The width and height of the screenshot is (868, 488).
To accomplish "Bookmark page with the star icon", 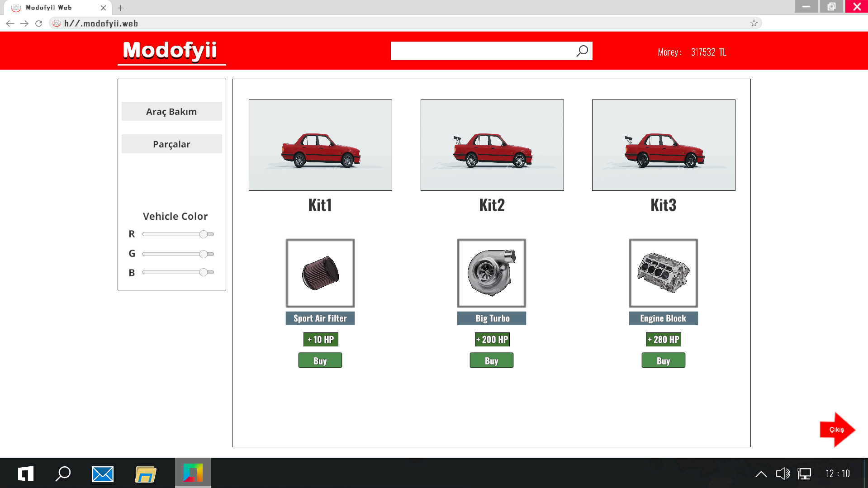I will coord(754,23).
